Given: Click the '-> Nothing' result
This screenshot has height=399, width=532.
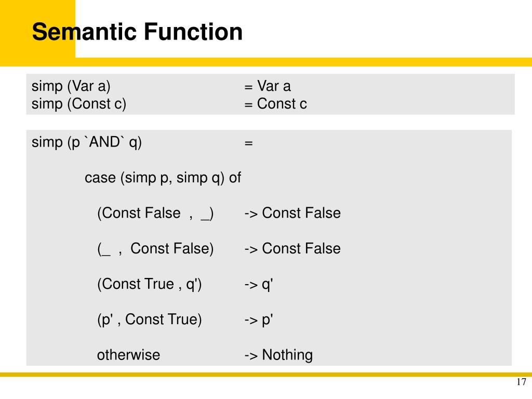Looking at the screenshot, I should tap(278, 355).
